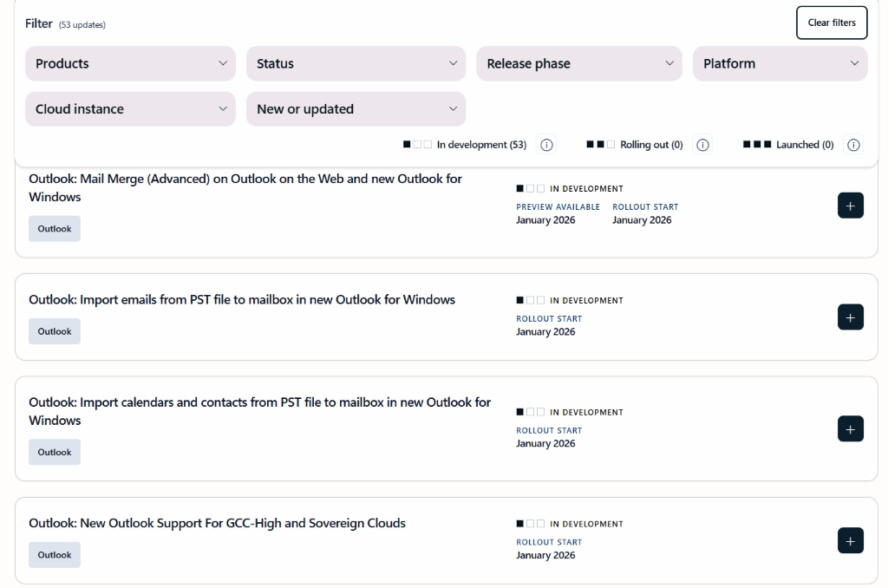Open the Release phase dropdown
Screen dimensions: 888x588
coord(578,63)
